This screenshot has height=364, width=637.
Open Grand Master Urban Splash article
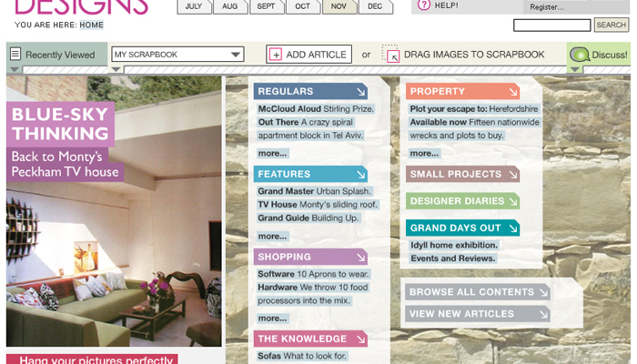pos(315,191)
